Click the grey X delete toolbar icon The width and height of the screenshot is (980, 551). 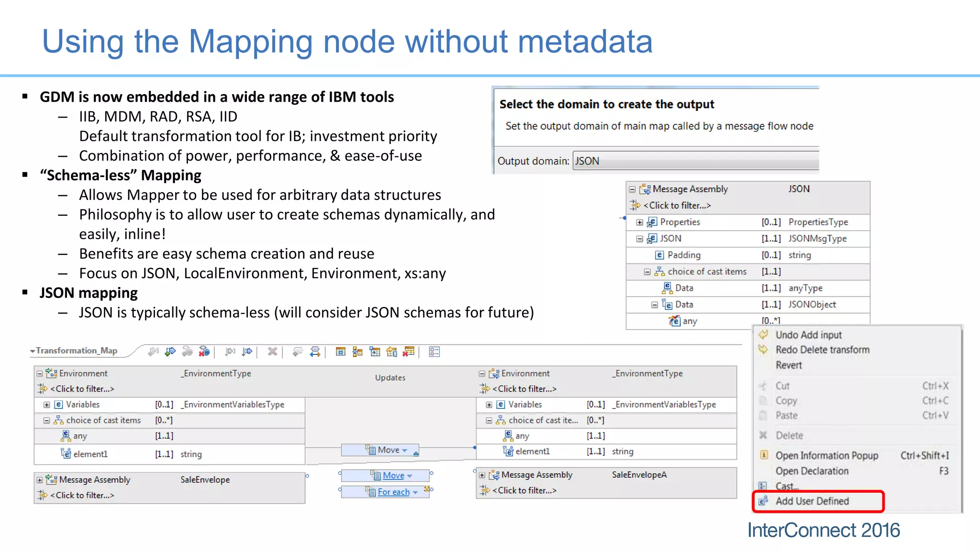point(272,352)
